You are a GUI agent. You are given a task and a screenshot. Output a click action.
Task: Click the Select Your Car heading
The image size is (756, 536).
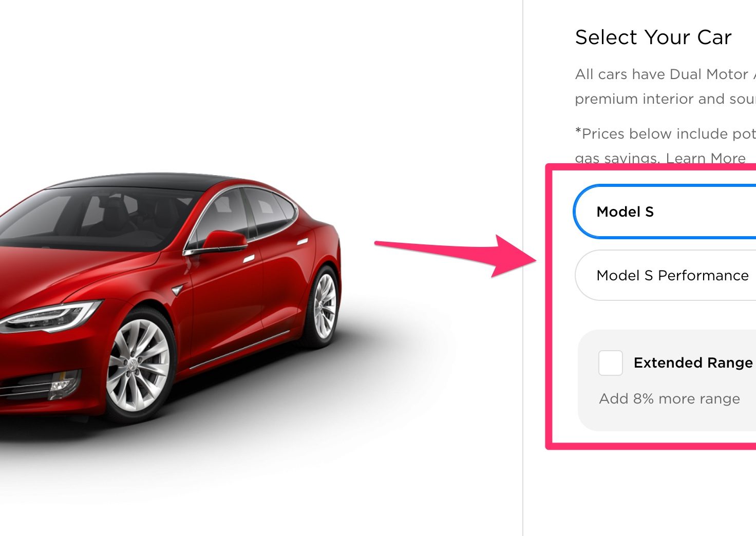point(653,37)
